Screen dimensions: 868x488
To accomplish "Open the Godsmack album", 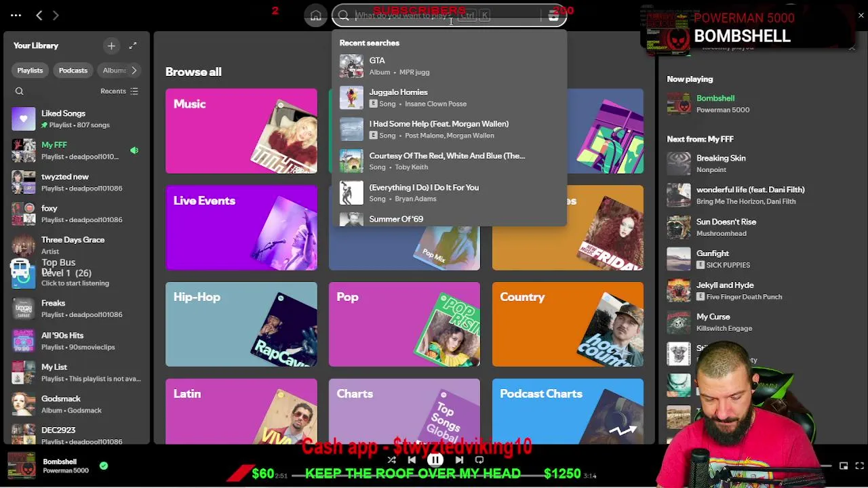I will (75, 404).
